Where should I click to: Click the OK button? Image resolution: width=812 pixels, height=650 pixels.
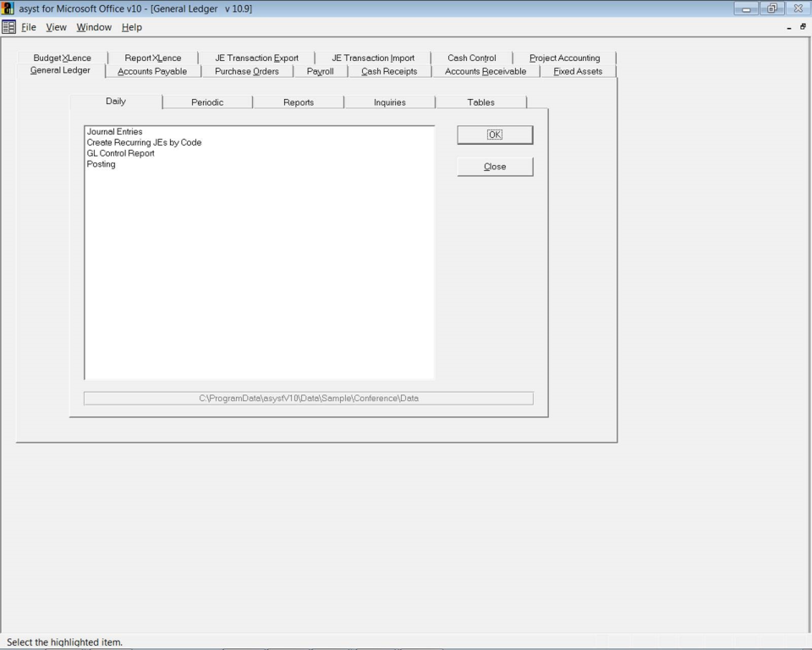coord(495,135)
